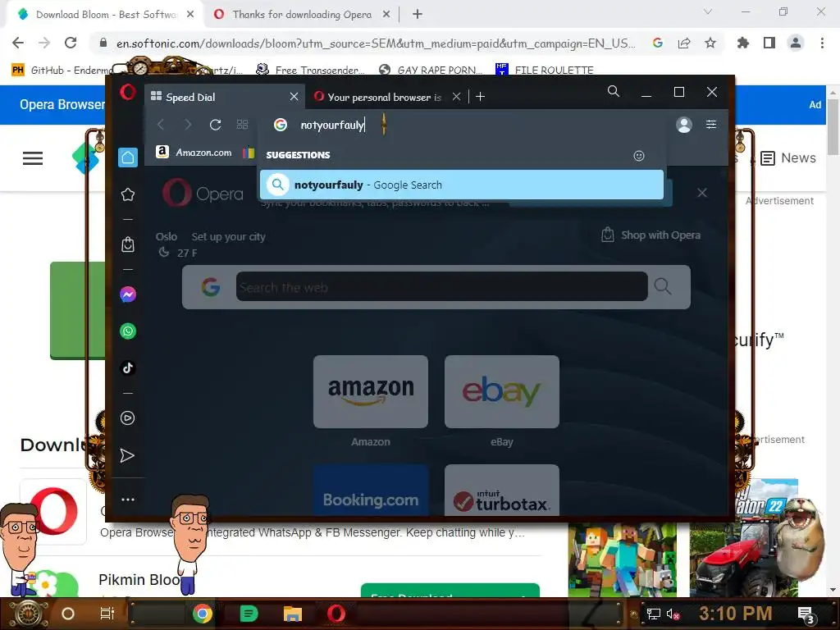
Task: Switch to 'Download Bloom' Chrome tab
Action: click(104, 15)
